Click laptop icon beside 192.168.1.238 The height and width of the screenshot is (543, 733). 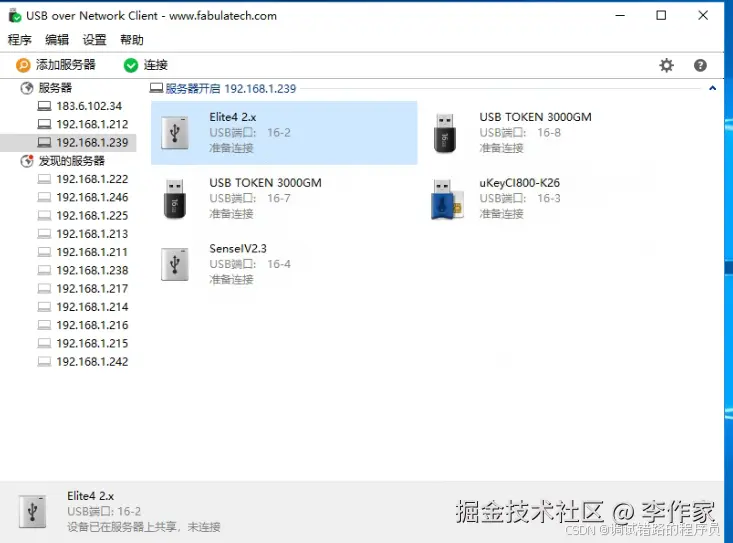[44, 270]
